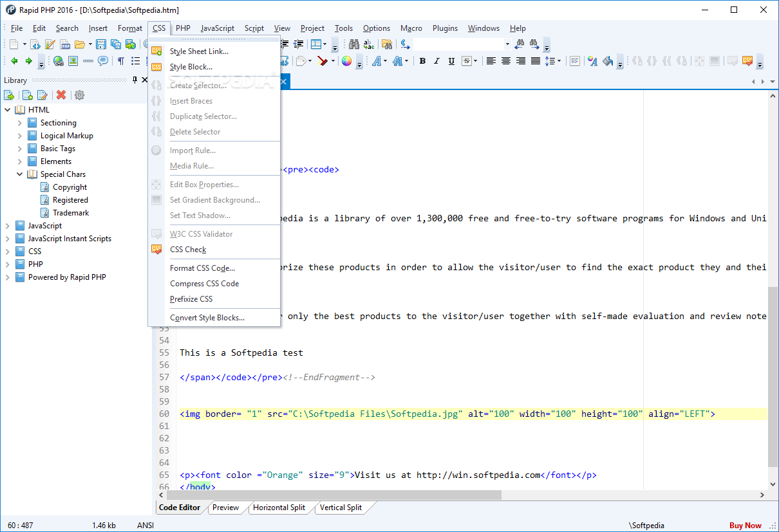Click the insert image toolbar icon
The width and height of the screenshot is (779, 532).
[73, 61]
